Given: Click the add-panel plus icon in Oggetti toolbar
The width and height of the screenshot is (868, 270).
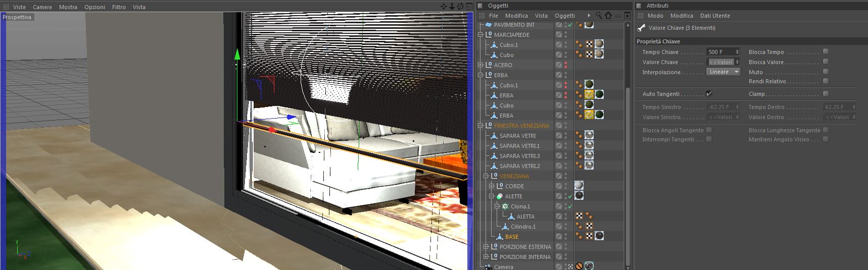Looking at the screenshot, I should pyautogui.click(x=627, y=16).
